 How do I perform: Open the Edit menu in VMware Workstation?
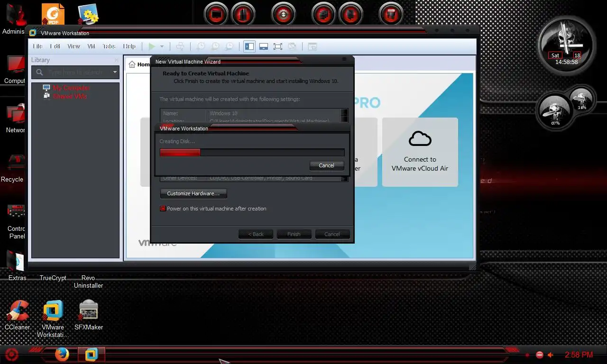(x=55, y=46)
